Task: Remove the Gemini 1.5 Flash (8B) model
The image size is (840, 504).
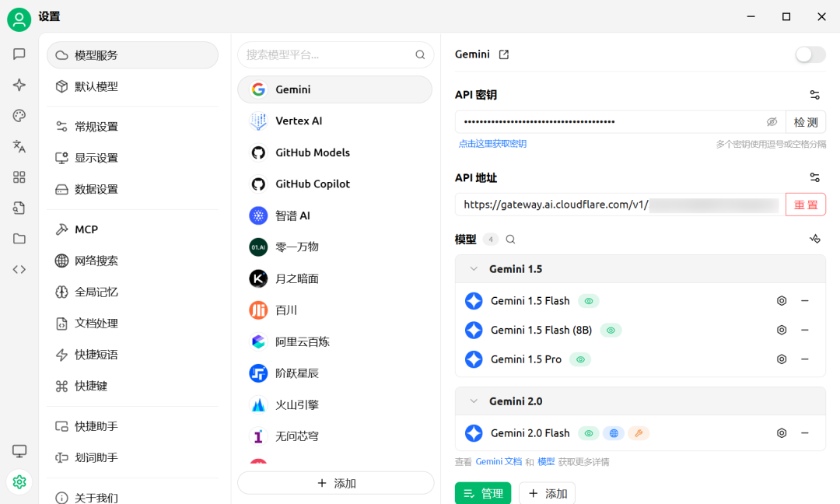Action: [x=805, y=330]
